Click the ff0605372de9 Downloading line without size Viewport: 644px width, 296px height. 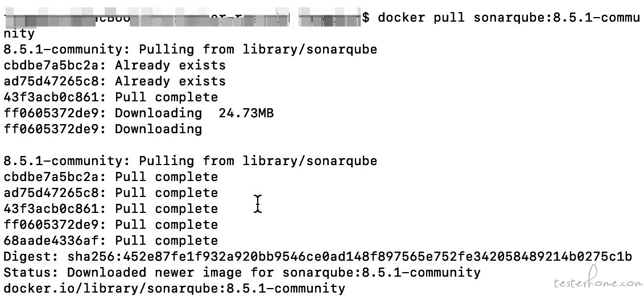(x=102, y=129)
